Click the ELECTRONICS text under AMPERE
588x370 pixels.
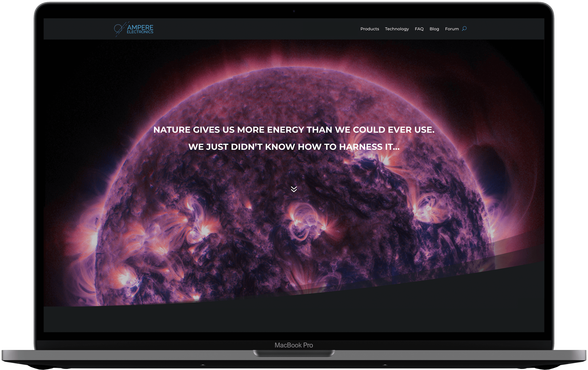tap(140, 32)
